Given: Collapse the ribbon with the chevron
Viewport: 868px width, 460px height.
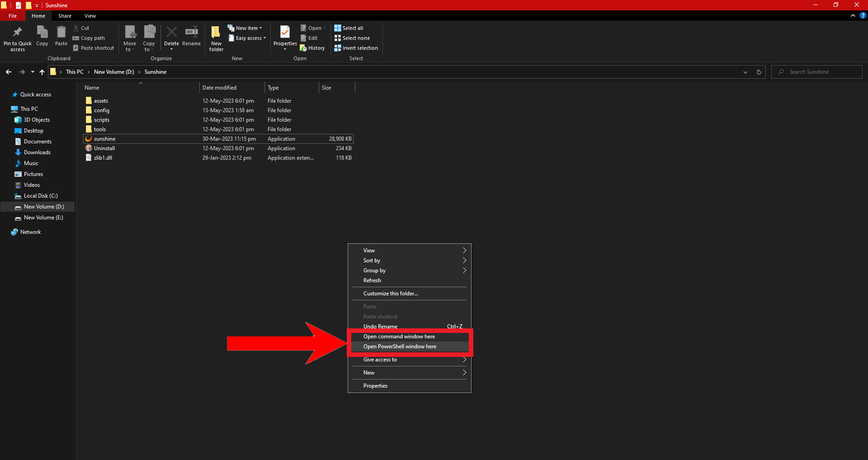Looking at the screenshot, I should [853, 15].
